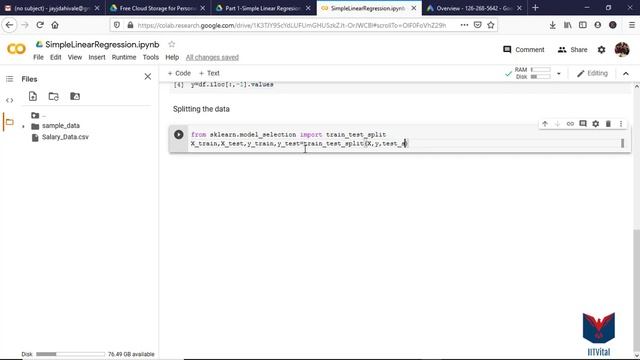
Task: Star the SimpleLinearRegression notebook
Action: coord(172,44)
